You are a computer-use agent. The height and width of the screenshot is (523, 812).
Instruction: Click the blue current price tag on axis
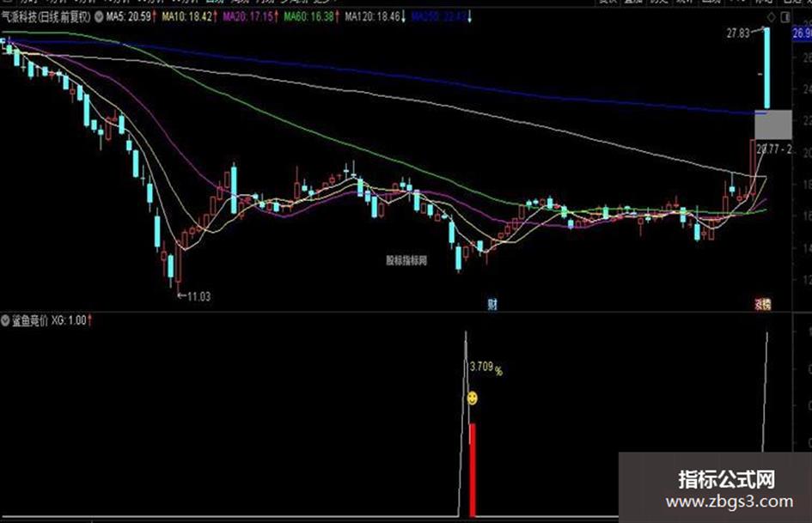point(802,33)
